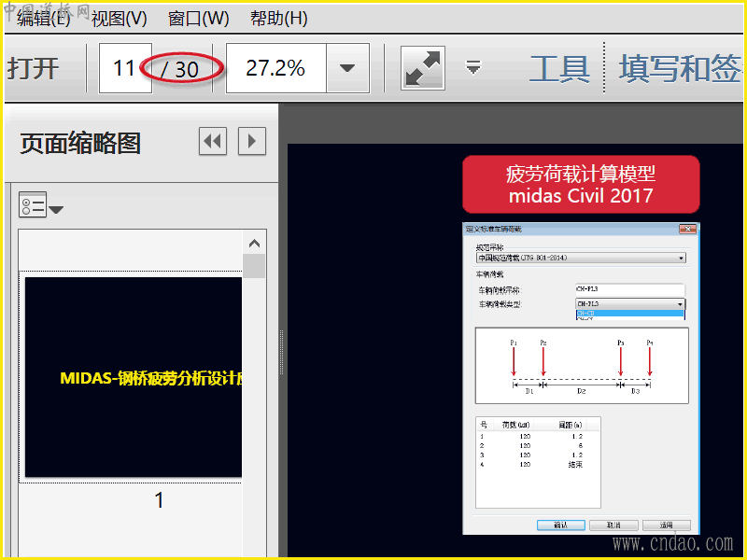The image size is (747, 560).
Task: Open the toolbar overflow options arrow
Action: [x=473, y=67]
